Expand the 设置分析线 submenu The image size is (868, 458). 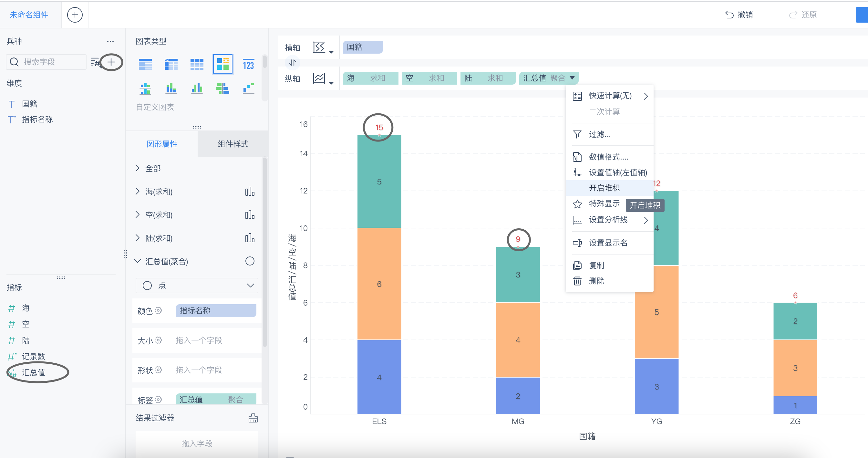(646, 220)
